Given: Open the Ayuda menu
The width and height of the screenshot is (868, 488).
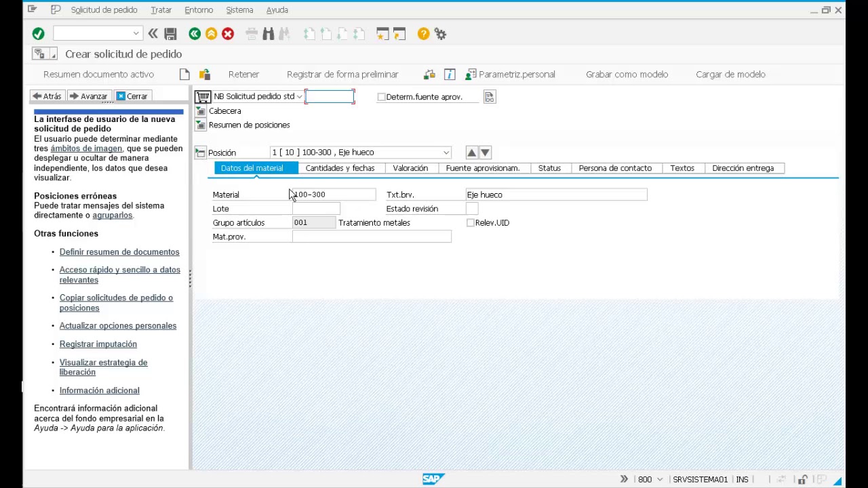Looking at the screenshot, I should point(277,10).
